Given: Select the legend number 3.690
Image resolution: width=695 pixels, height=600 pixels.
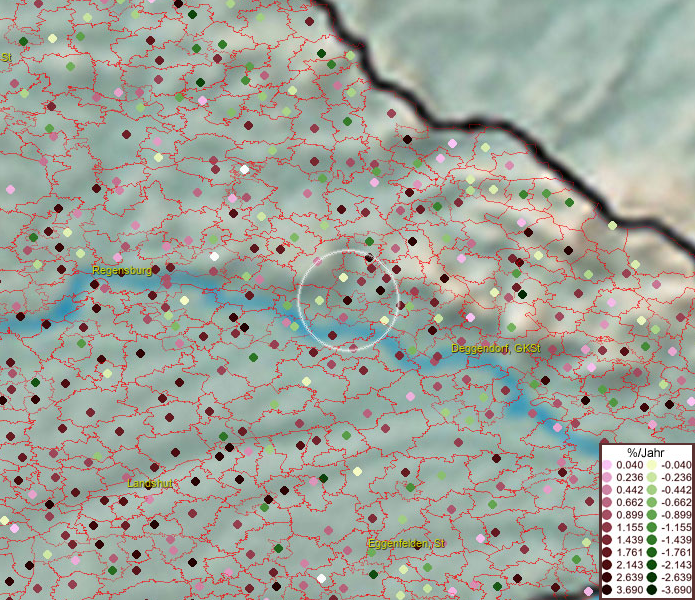Looking at the screenshot, I should click(630, 590).
